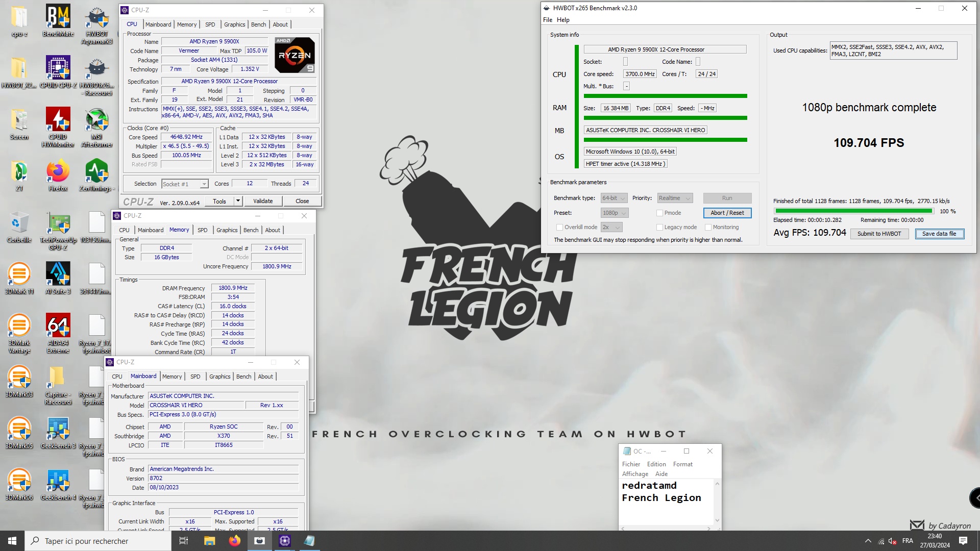Open the Windows Start menu

tap(12, 541)
